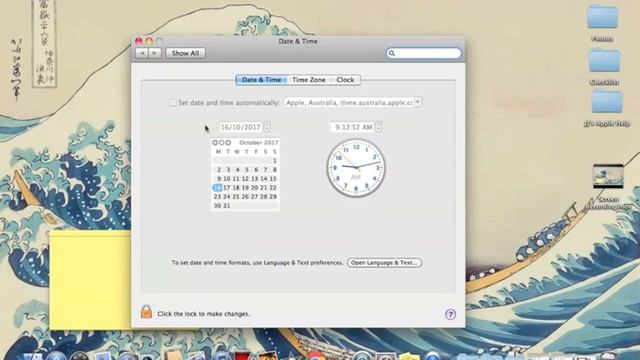
Task: Select day 31 in October calendar
Action: coord(227,206)
